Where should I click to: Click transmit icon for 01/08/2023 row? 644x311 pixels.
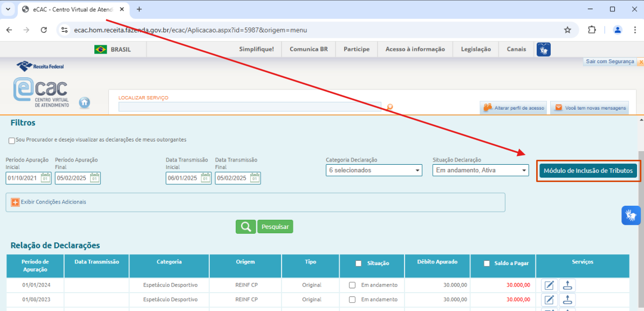click(x=567, y=300)
